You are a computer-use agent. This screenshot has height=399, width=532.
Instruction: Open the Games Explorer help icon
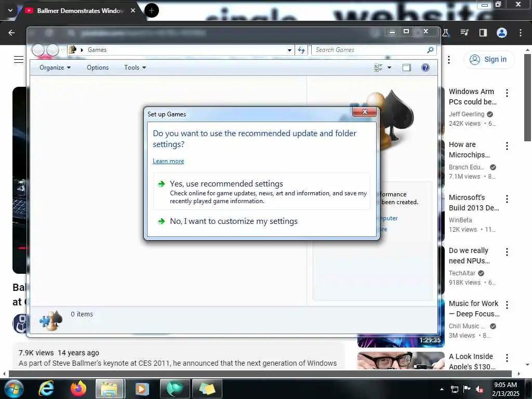(x=425, y=68)
